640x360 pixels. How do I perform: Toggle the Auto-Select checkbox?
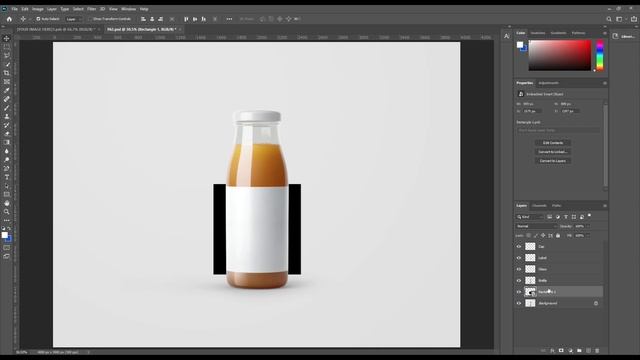[x=38, y=19]
